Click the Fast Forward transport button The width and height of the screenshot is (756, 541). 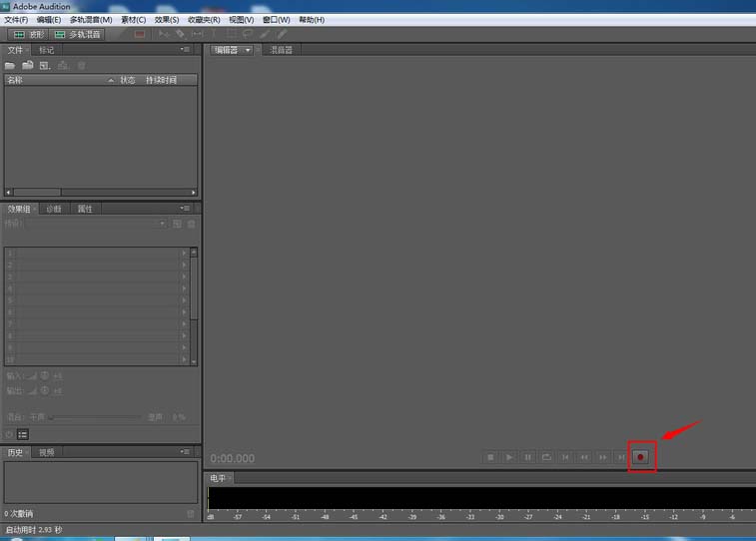pos(603,457)
